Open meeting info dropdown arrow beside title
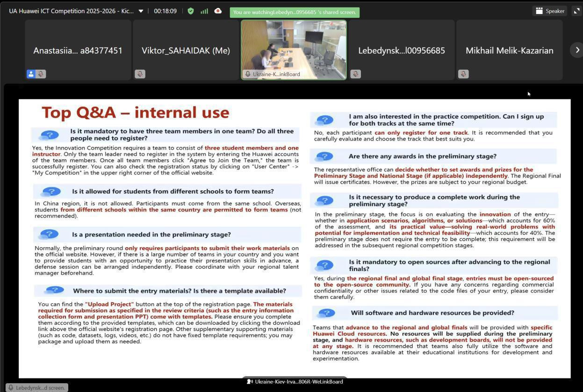Viewport: 583px width, 392px height. coord(141,11)
